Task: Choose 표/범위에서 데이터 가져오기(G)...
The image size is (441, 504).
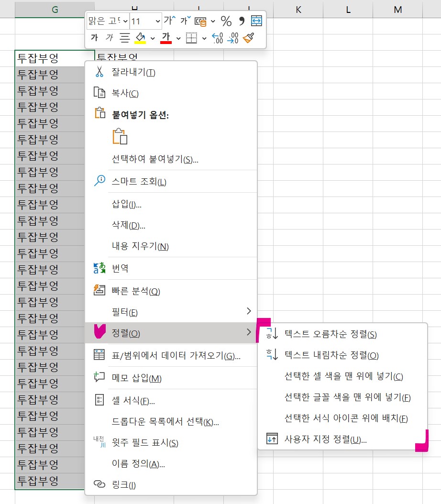Action: [171, 355]
